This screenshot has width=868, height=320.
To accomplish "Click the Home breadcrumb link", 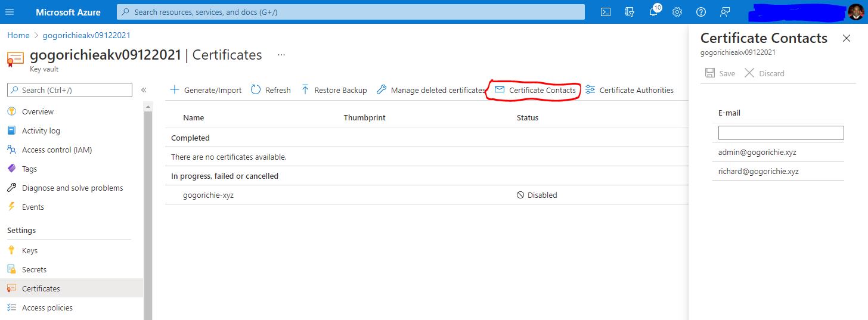I will 18,35.
